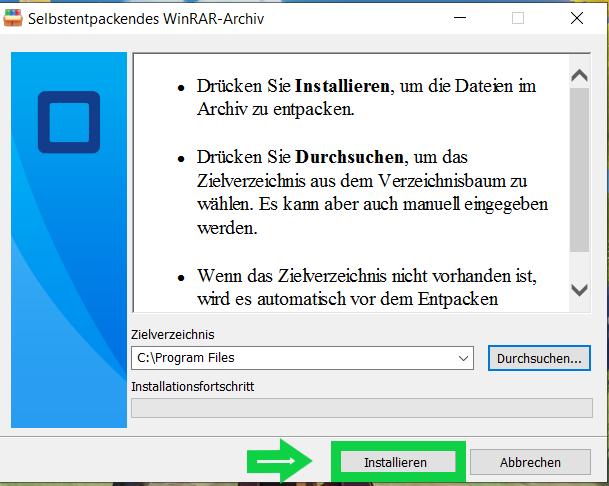Open folder browser via Durchsuchen button
Screen dimensions: 609x486
coord(539,358)
